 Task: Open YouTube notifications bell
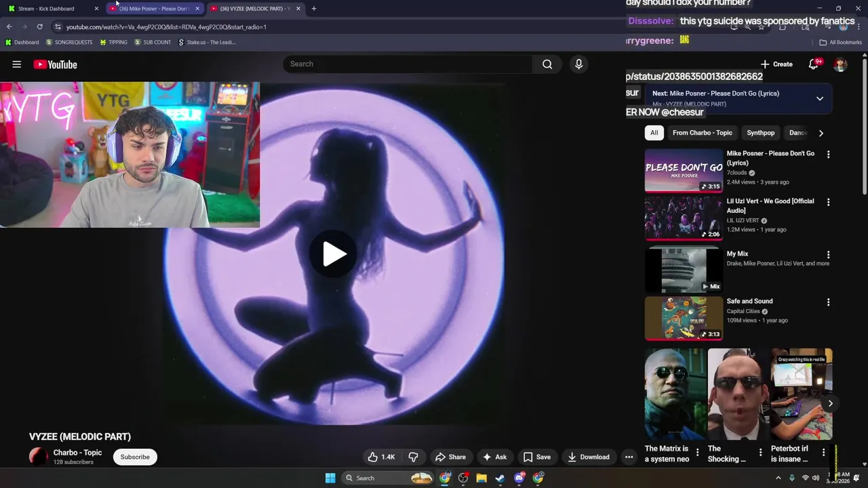(x=814, y=64)
